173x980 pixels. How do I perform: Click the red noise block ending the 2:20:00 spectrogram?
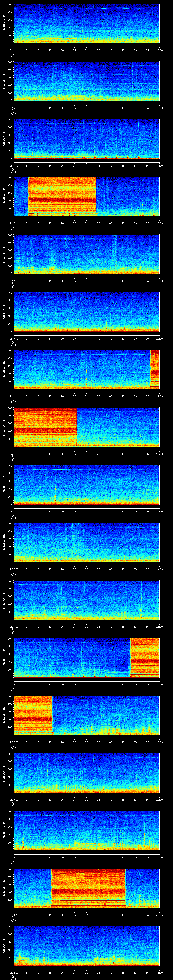[x=155, y=369]
